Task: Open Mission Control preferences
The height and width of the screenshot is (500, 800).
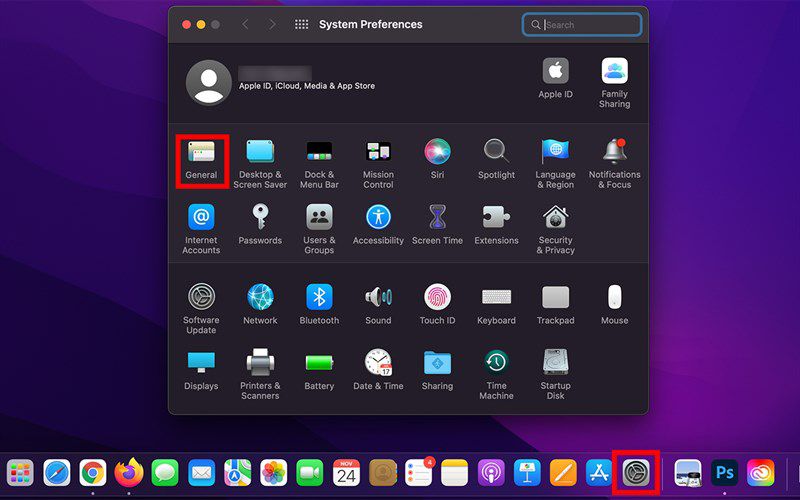Action: [x=378, y=164]
